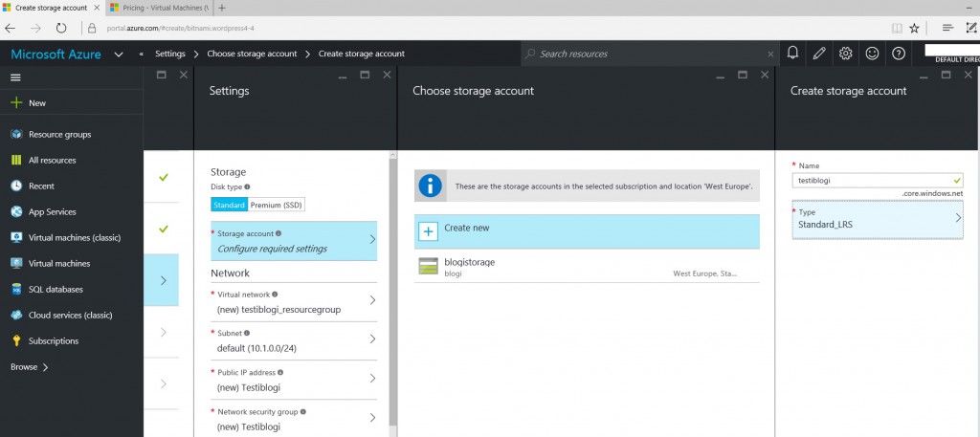The width and height of the screenshot is (980, 437).
Task: Click the Resource groups cube icon
Action: (x=17, y=134)
